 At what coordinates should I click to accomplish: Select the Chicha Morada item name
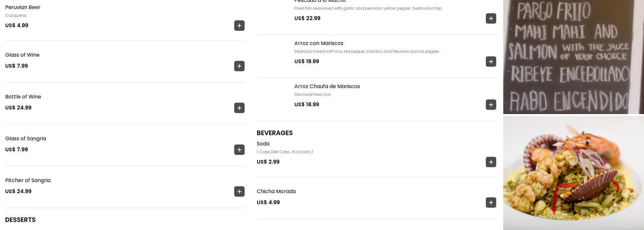click(276, 191)
